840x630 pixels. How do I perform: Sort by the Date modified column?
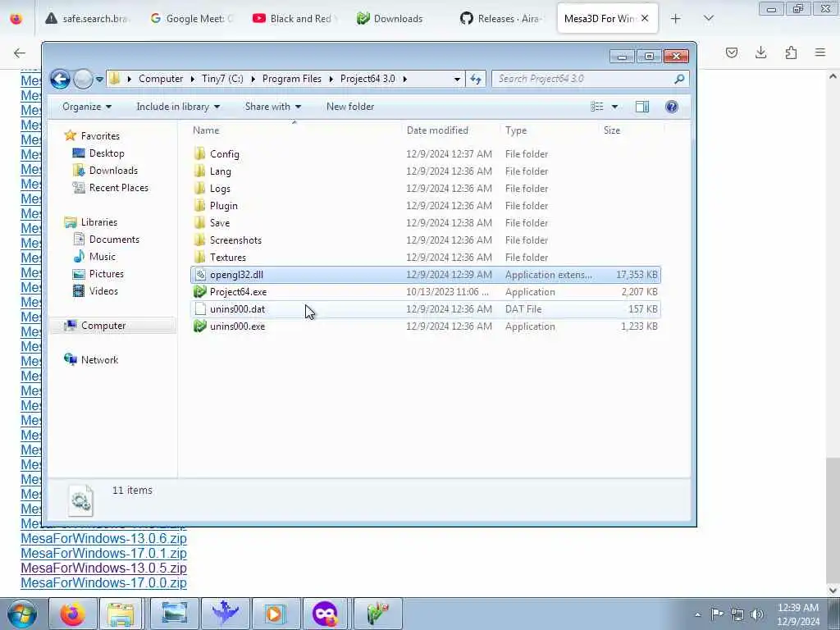click(437, 130)
